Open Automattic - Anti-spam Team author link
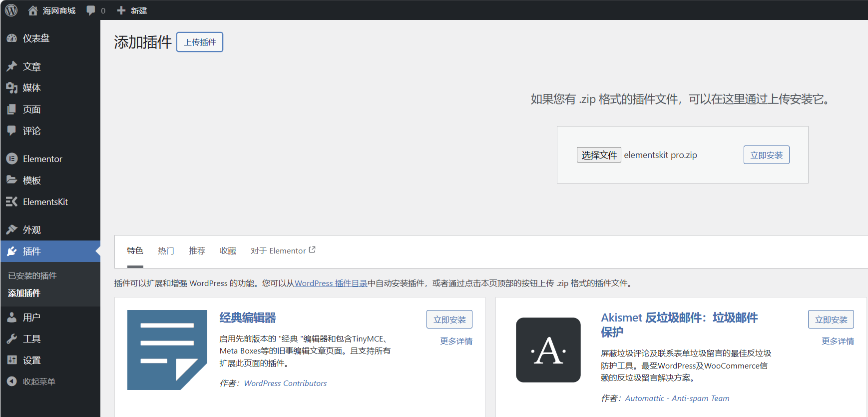The image size is (868, 417). click(677, 398)
